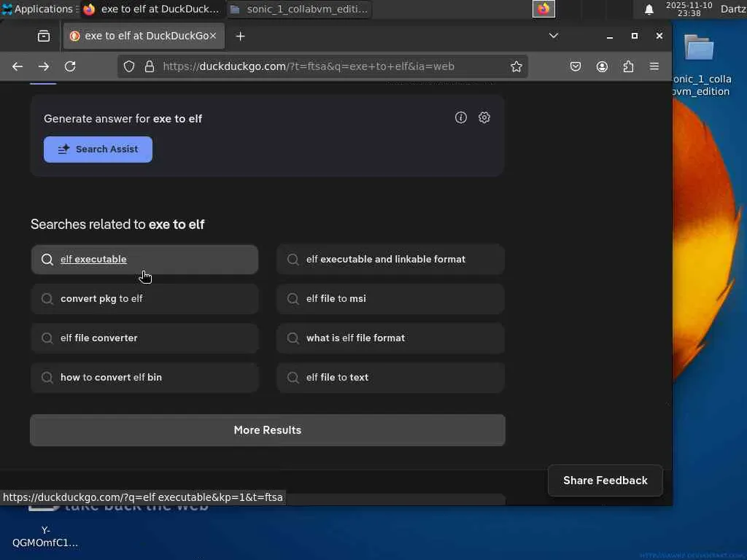747x560 pixels.
Task: Open Search Assist info icon
Action: [x=461, y=117]
